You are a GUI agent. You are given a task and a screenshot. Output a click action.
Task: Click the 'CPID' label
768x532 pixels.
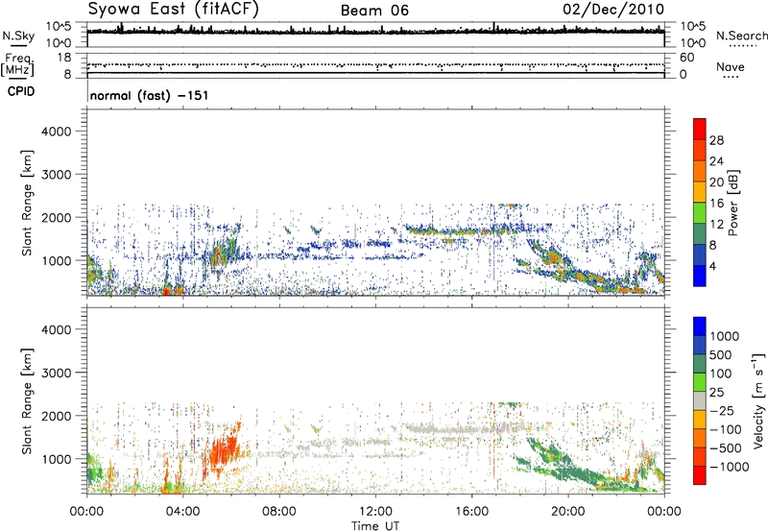click(x=21, y=91)
